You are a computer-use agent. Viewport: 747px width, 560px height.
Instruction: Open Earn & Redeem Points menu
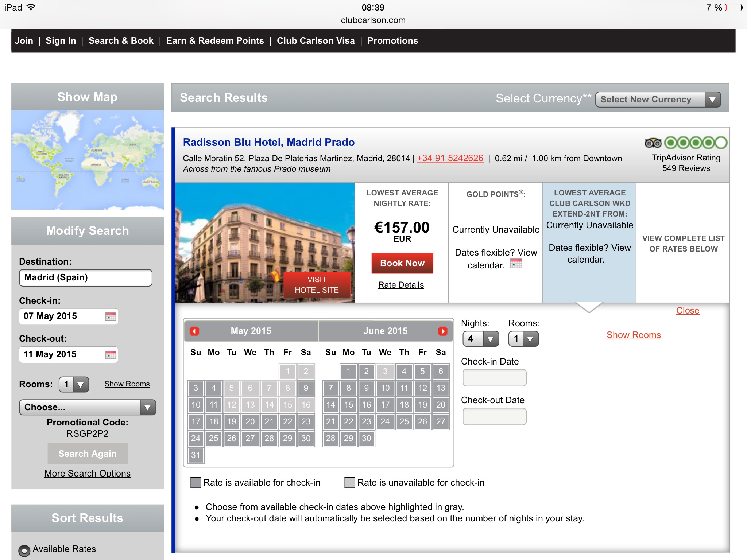(215, 41)
